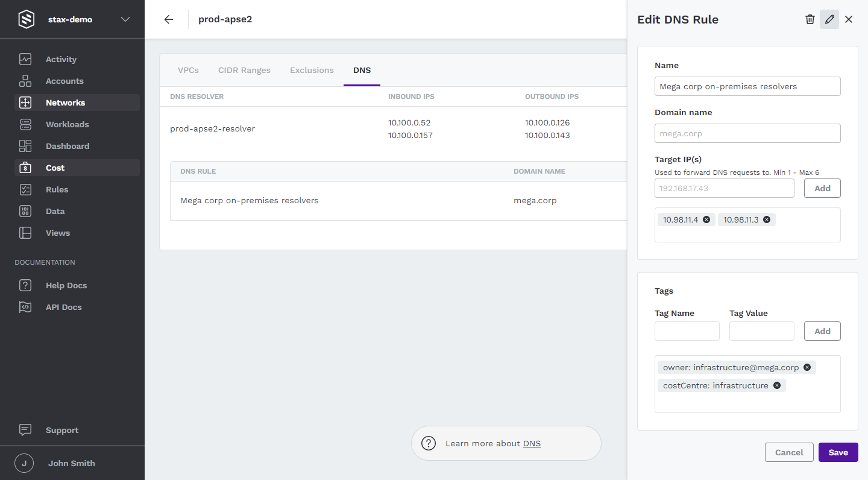Open the Cost sidebar icon
The height and width of the screenshot is (480, 868).
point(25,168)
